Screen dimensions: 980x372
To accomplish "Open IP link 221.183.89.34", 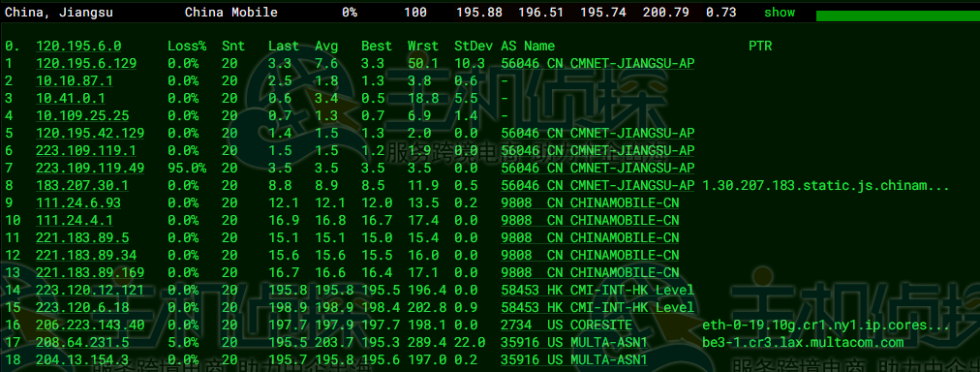I will [86, 255].
